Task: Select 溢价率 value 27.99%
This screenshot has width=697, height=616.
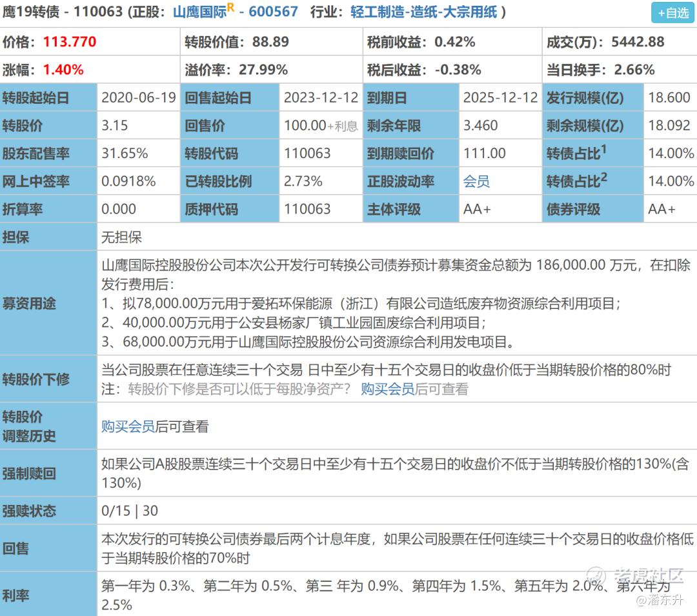Action: coord(263,70)
